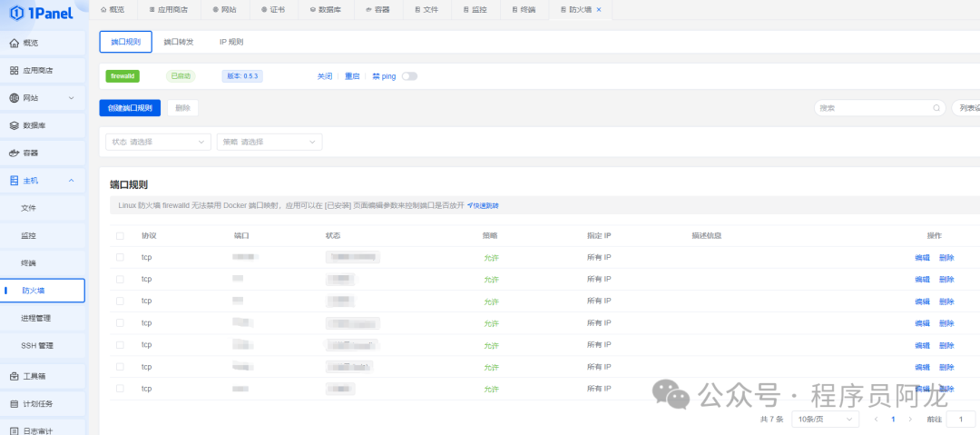Image resolution: width=980 pixels, height=435 pixels.
Task: Click the 1Panel logo icon
Action: (16, 15)
